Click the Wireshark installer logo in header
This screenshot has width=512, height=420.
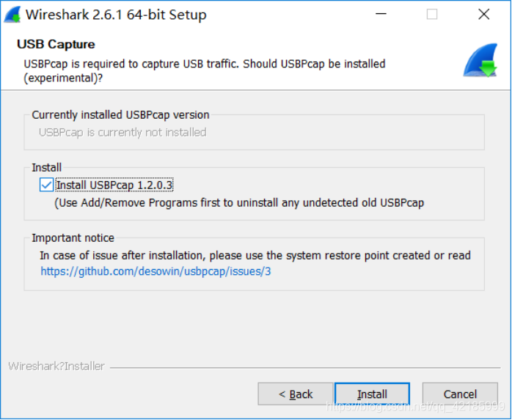coord(480,60)
